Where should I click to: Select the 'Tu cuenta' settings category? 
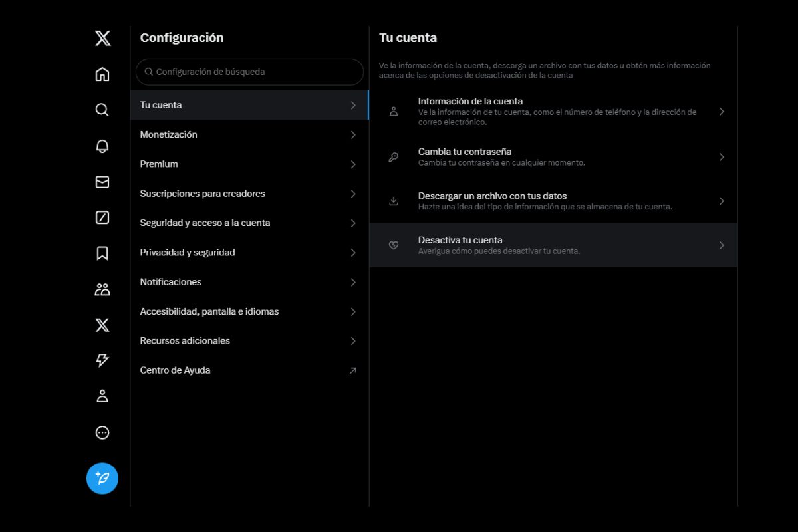click(x=248, y=104)
